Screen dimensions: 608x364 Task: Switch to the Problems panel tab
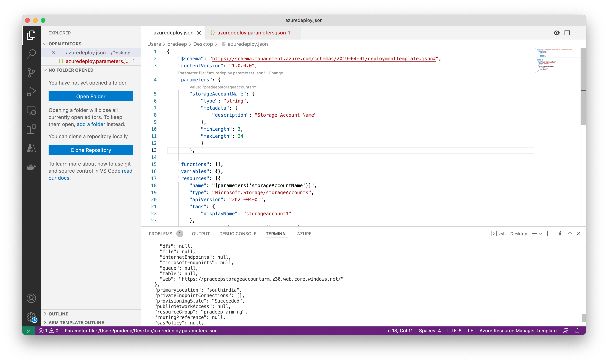[161, 234]
